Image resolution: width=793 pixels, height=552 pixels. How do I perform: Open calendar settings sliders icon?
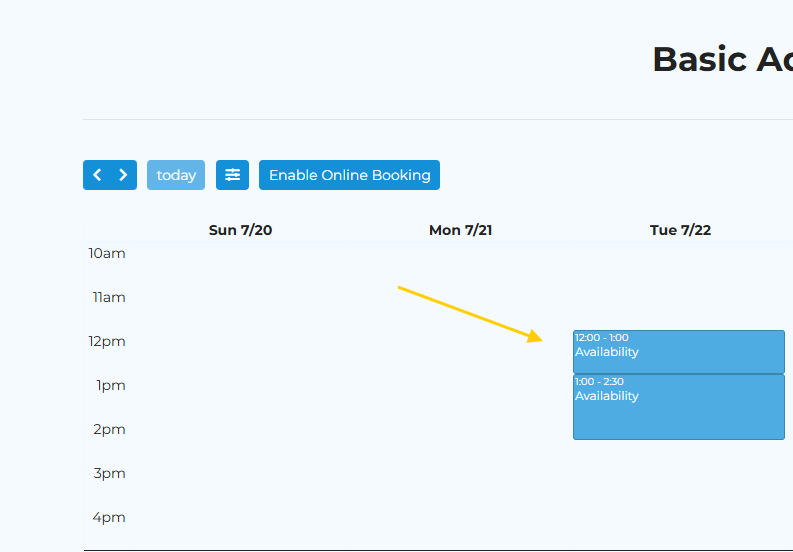(232, 175)
